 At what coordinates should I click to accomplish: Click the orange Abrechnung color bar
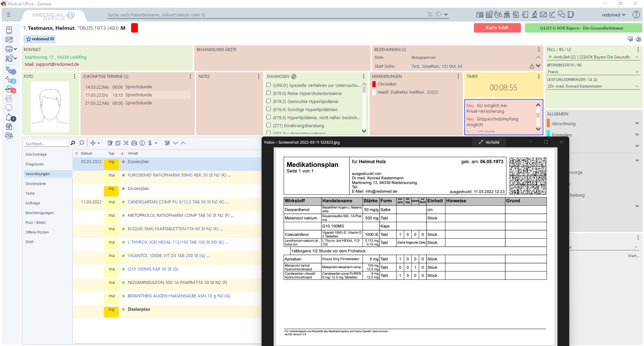(548, 123)
